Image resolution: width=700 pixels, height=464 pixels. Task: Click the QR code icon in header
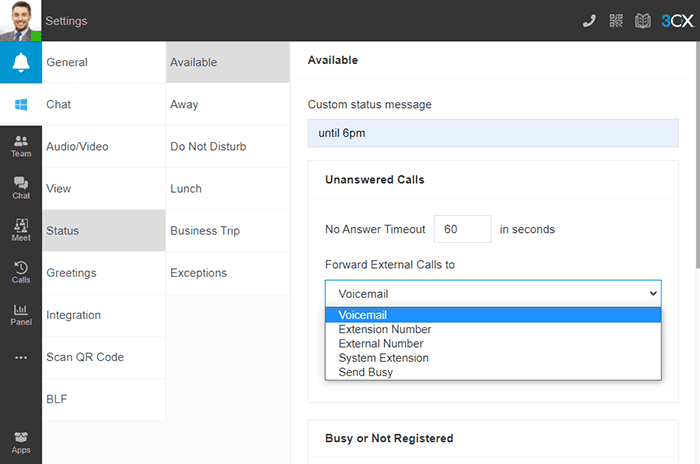tap(616, 20)
